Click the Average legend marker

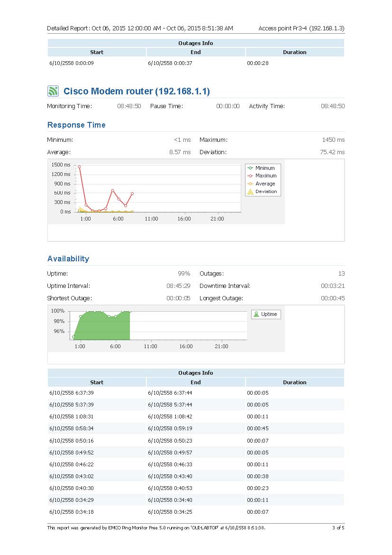250,184
